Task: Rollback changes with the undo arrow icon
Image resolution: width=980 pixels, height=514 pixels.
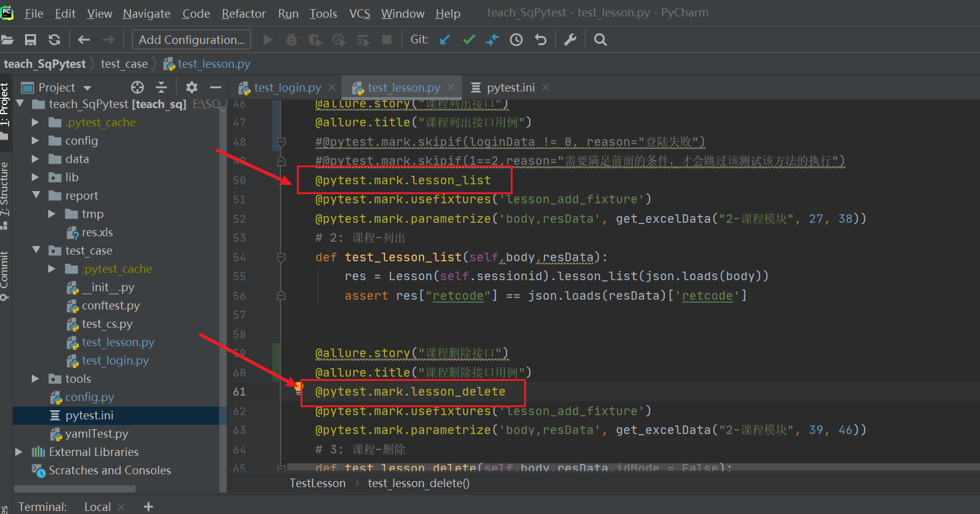Action: [x=541, y=40]
